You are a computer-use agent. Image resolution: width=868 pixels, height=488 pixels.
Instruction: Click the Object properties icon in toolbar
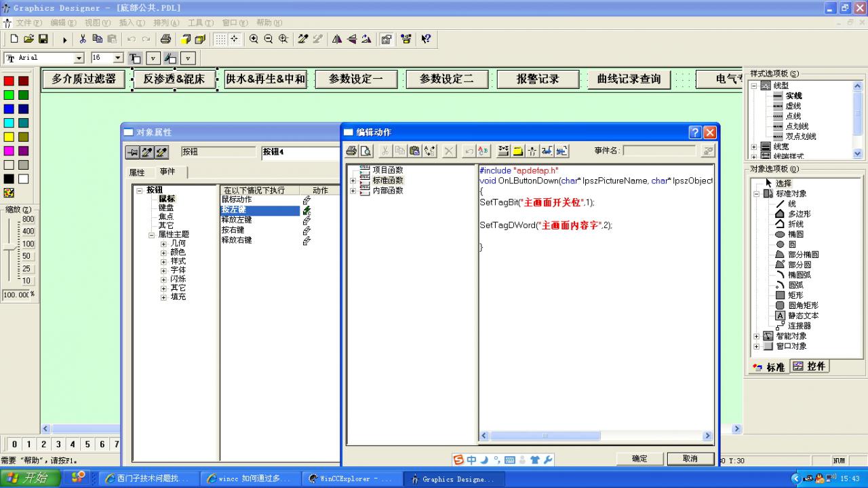pos(386,39)
